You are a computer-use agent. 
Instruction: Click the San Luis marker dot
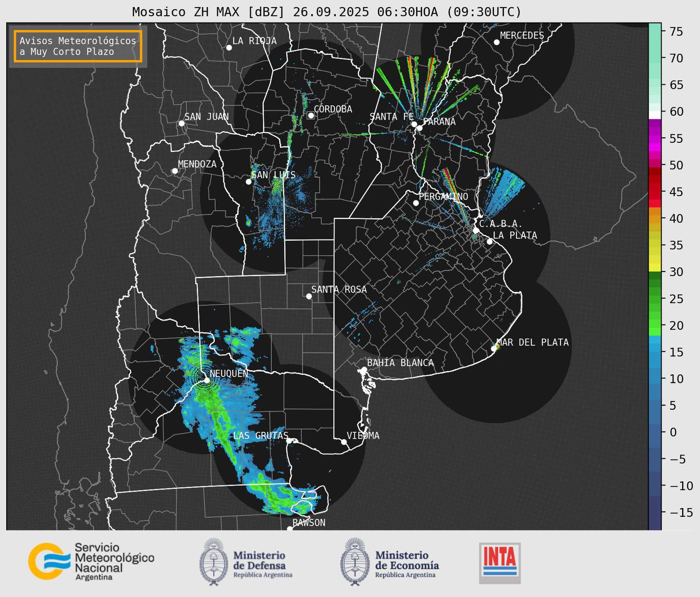[249, 182]
